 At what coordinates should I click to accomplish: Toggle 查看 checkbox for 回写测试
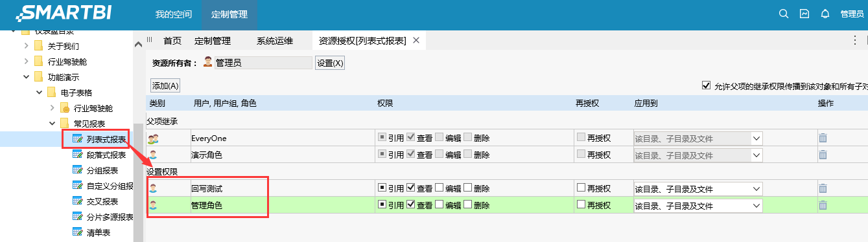click(410, 188)
